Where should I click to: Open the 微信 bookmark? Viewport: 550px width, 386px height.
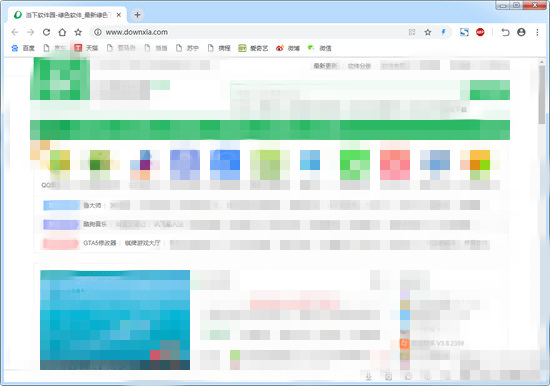319,48
